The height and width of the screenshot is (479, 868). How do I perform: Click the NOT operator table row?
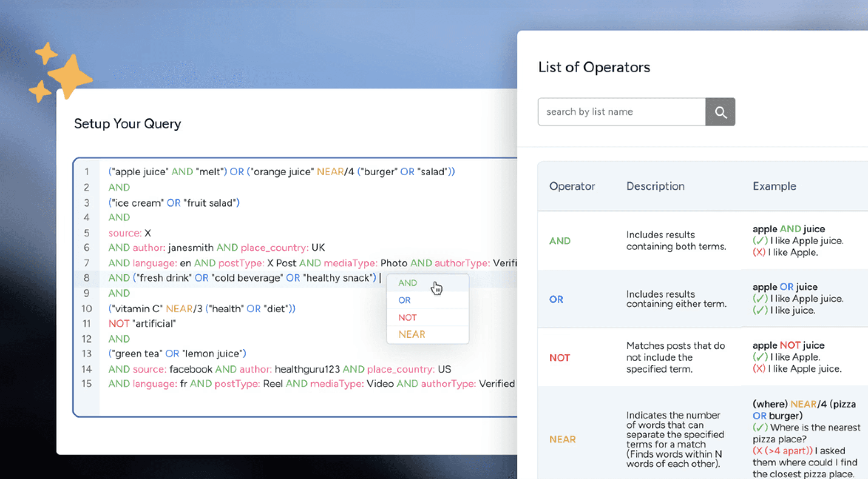559,358
